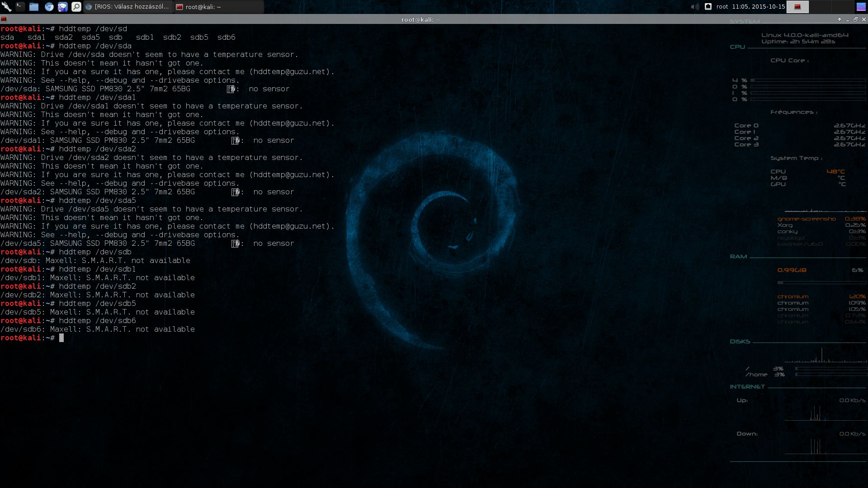Image resolution: width=868 pixels, height=488 pixels.
Task: Open the application finder magnifier icon
Action: pyautogui.click(x=76, y=7)
